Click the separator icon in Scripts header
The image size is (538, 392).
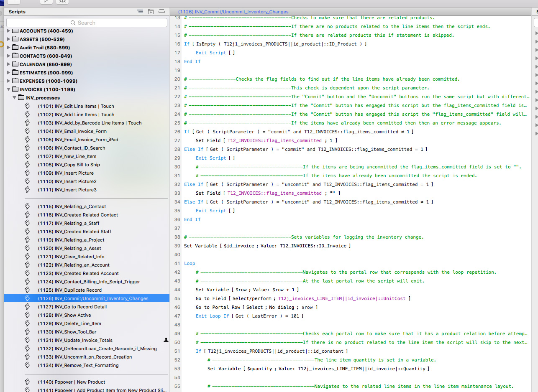161,12
